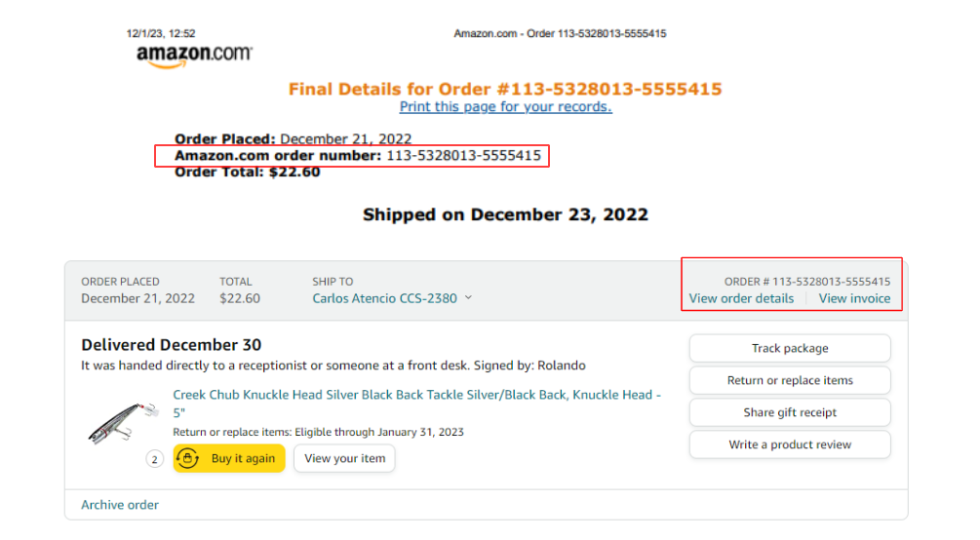
Task: Click Write a product review
Action: (x=790, y=444)
